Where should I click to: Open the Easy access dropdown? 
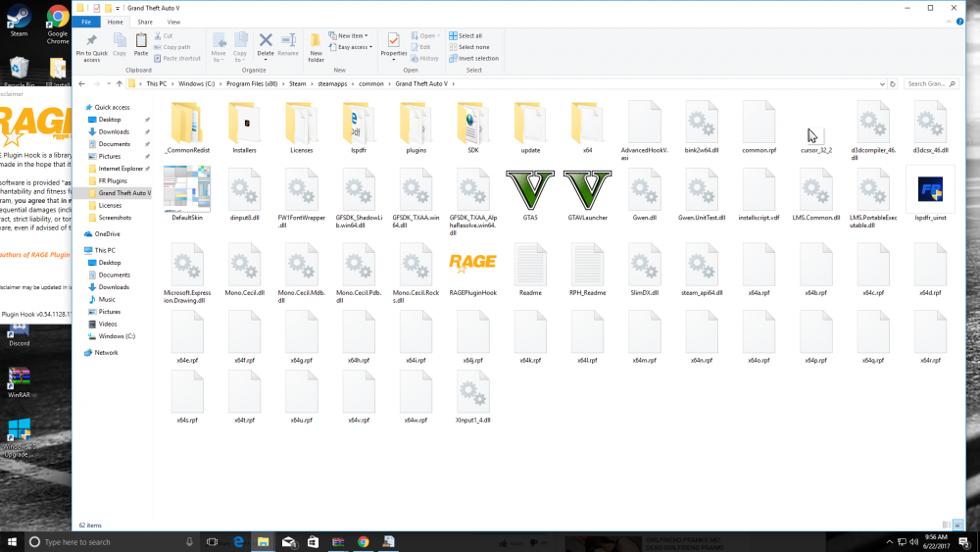(x=351, y=47)
